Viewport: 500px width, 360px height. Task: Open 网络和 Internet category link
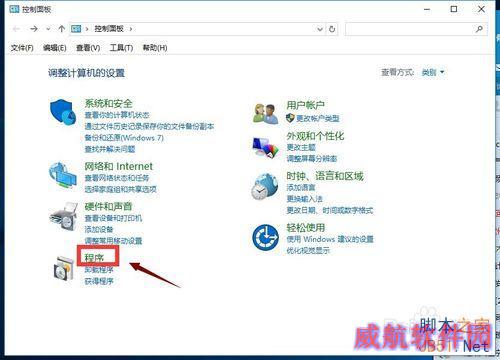(118, 166)
